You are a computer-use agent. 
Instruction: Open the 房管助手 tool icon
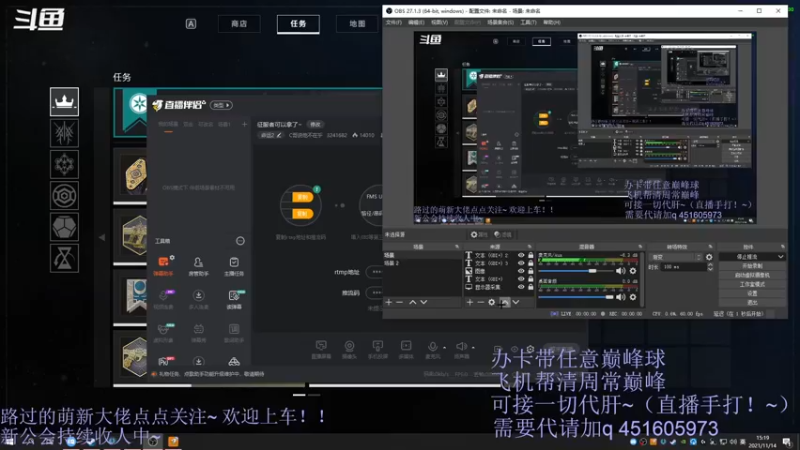pos(198,266)
